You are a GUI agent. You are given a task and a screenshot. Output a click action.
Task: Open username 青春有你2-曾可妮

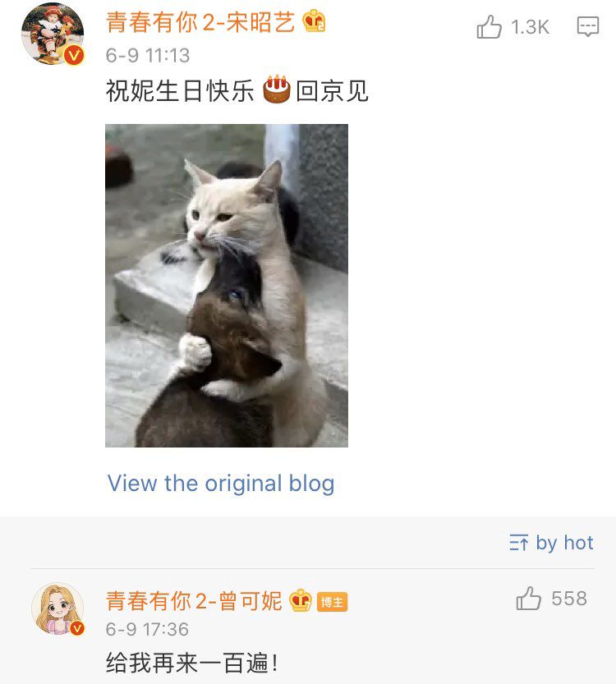pyautogui.click(x=194, y=601)
